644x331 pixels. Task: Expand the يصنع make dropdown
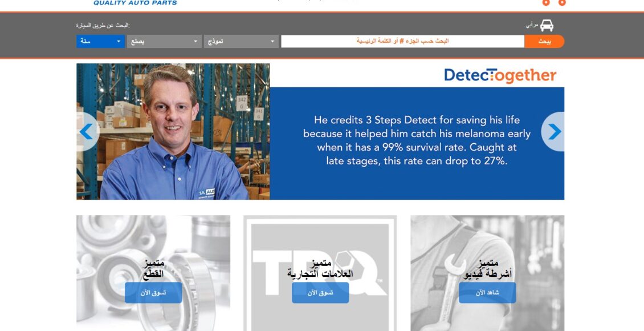[x=164, y=42]
